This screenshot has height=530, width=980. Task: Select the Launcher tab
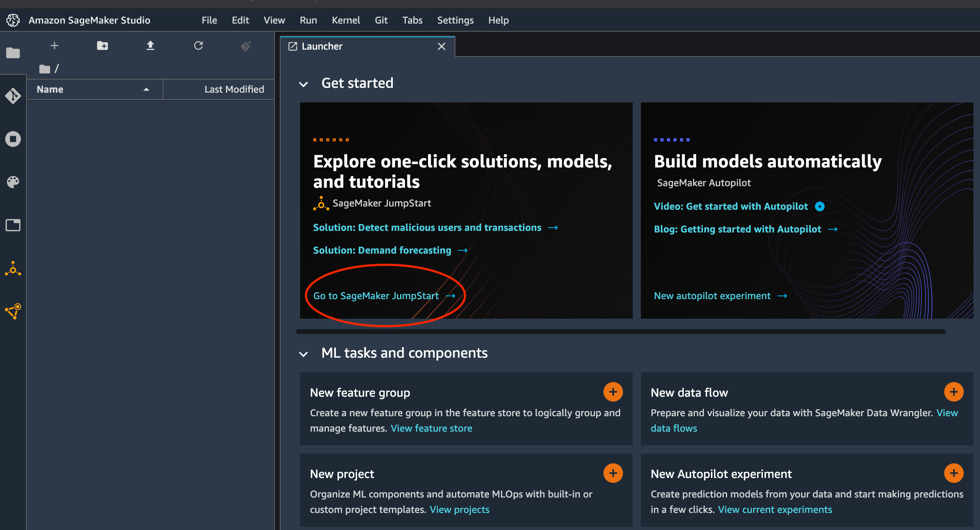(x=364, y=45)
